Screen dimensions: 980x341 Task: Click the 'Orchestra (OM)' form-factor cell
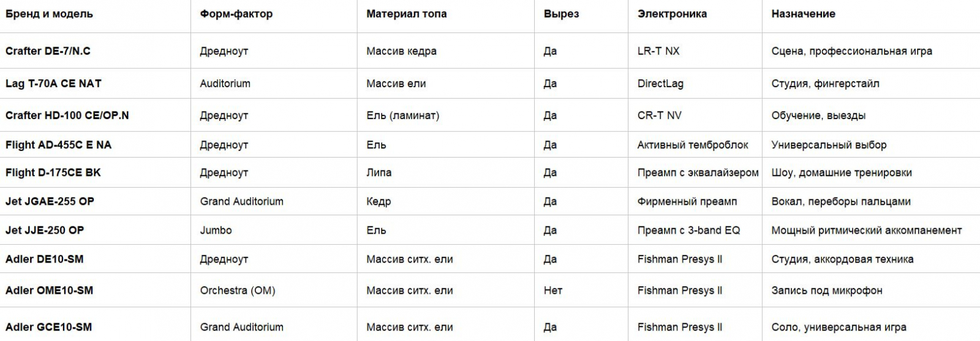(238, 290)
